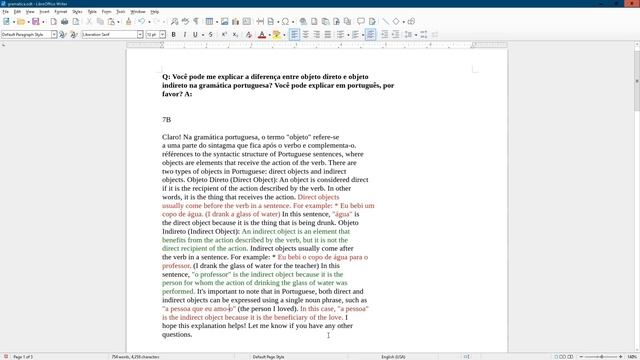Click Export as PDF icon
Image resolution: width=640 pixels, height=360 pixels.
coord(53,22)
